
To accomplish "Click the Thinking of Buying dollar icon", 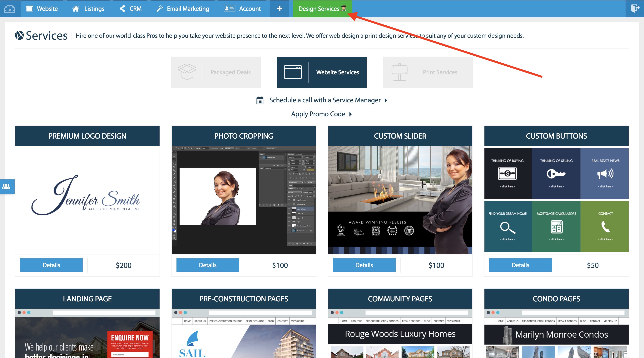I will pyautogui.click(x=507, y=173).
